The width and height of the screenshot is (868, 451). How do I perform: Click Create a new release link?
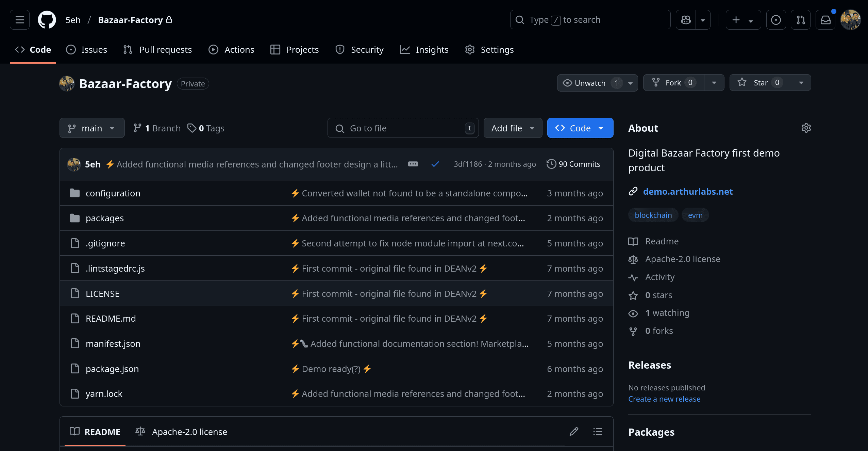(x=664, y=399)
